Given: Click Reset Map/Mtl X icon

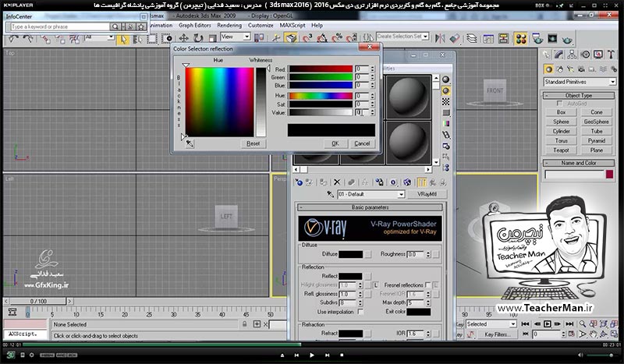Looking at the screenshot, I should tap(337, 182).
